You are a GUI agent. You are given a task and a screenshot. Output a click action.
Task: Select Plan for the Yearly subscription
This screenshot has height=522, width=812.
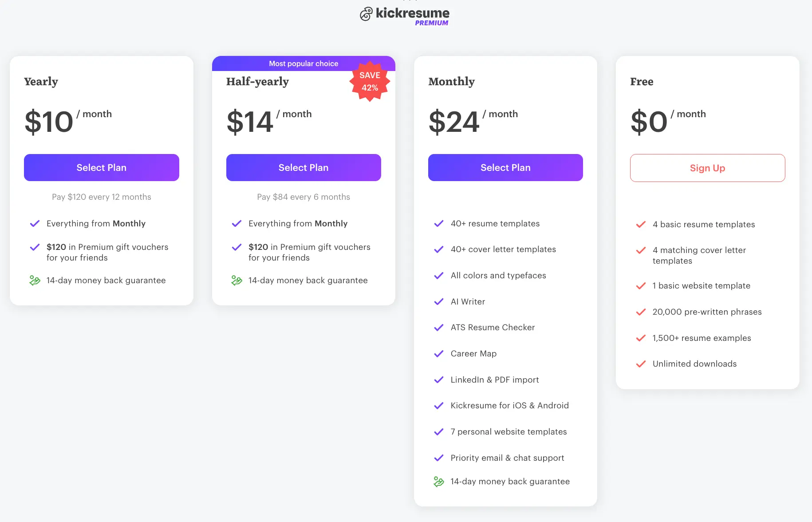pyautogui.click(x=101, y=167)
